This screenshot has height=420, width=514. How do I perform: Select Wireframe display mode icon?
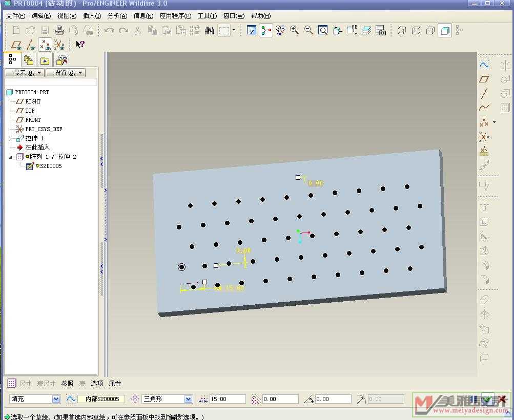pyautogui.click(x=402, y=30)
